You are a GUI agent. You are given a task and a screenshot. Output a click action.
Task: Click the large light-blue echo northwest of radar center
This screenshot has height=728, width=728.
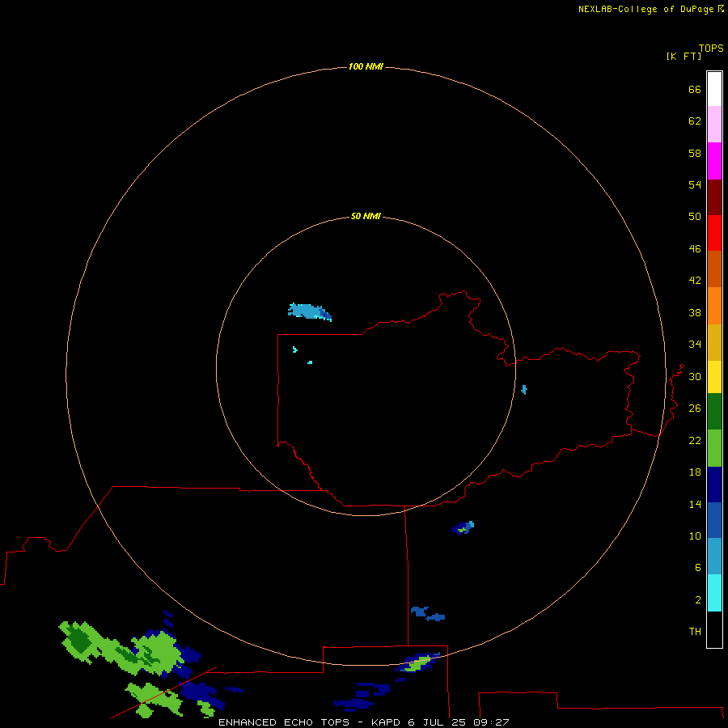[309, 311]
